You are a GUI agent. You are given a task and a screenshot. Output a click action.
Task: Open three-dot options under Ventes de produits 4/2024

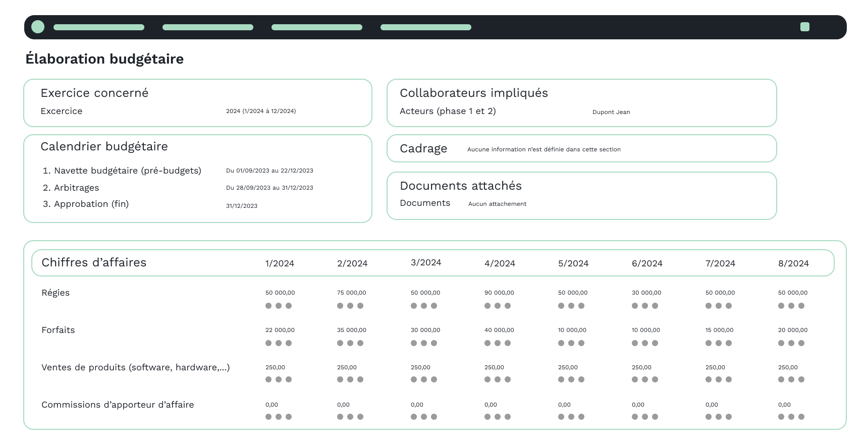pyautogui.click(x=498, y=379)
